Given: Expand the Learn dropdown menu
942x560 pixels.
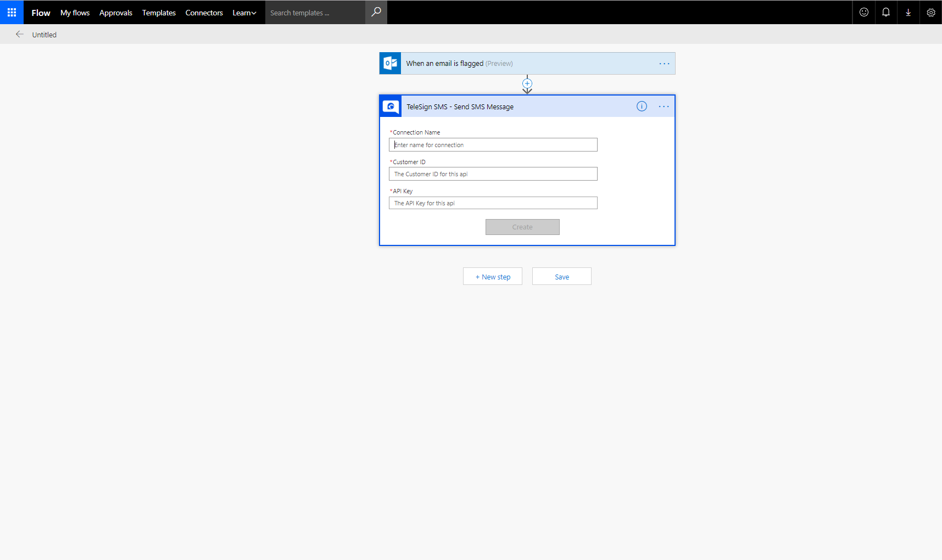Looking at the screenshot, I should [244, 13].
